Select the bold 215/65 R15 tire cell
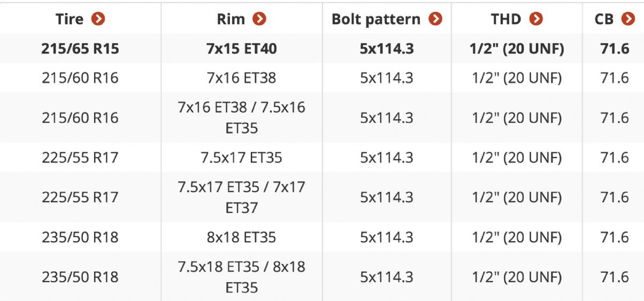This screenshot has width=644, height=301. (x=80, y=49)
